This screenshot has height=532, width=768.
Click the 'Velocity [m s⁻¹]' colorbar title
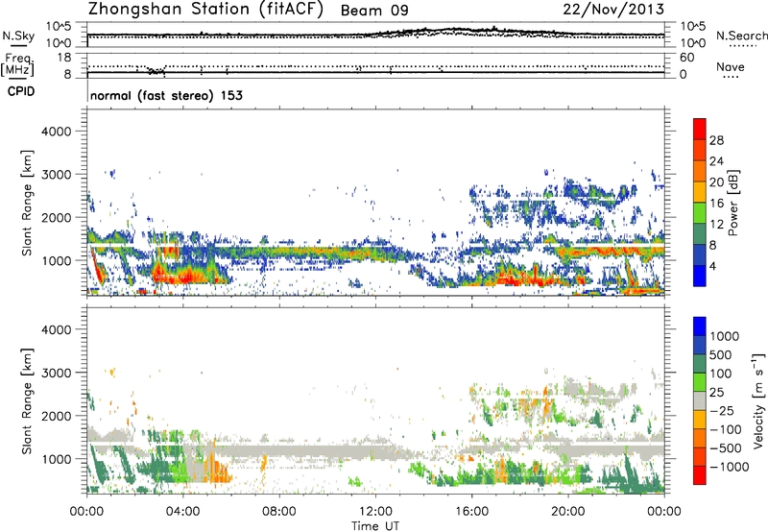pyautogui.click(x=758, y=400)
